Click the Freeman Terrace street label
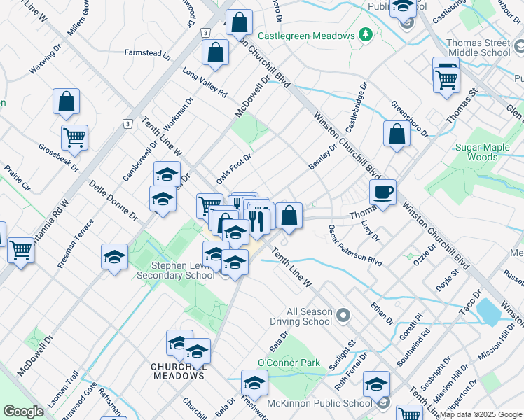This screenshot has width=524, height=420. pyautogui.click(x=76, y=244)
